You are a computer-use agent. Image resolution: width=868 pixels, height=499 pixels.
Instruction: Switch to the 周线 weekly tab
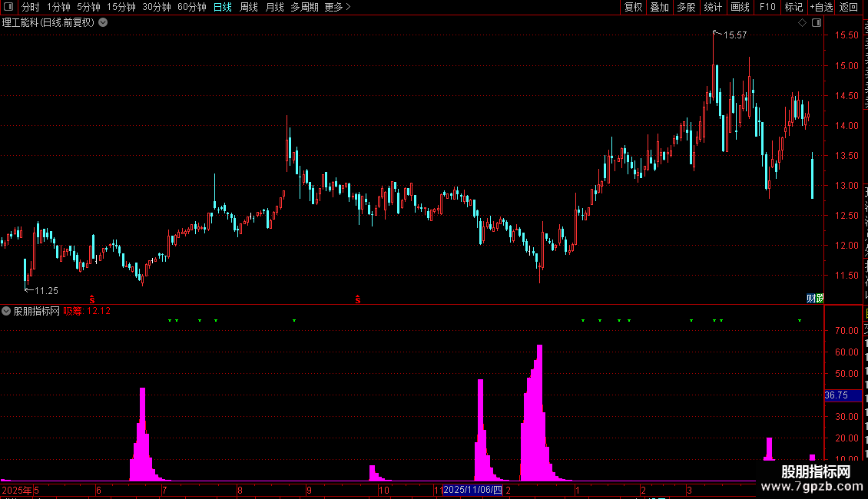pyautogui.click(x=249, y=7)
